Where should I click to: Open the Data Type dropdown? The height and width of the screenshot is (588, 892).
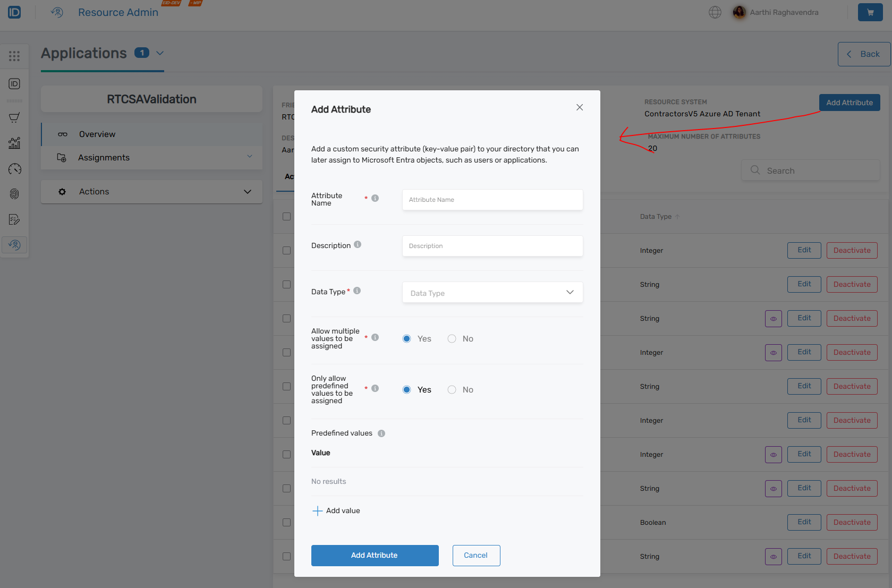point(492,292)
